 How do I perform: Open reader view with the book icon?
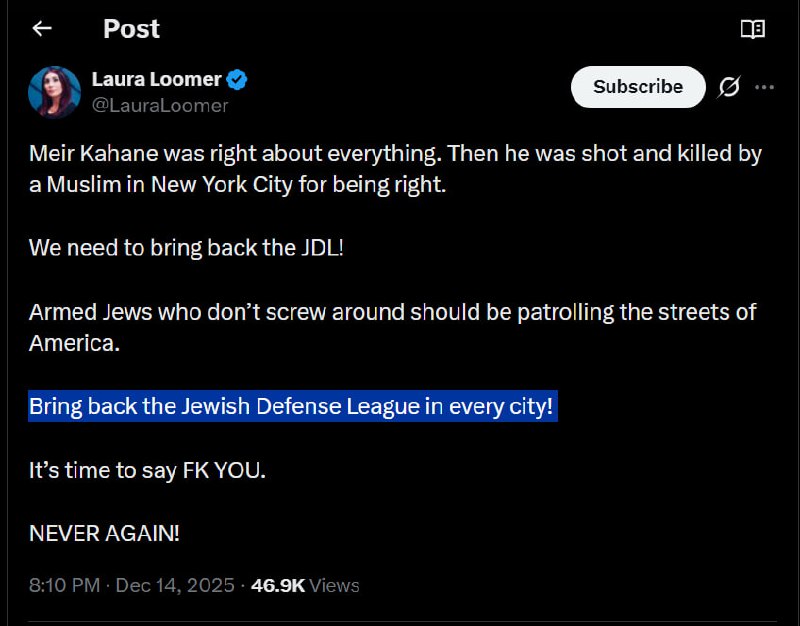point(752,29)
